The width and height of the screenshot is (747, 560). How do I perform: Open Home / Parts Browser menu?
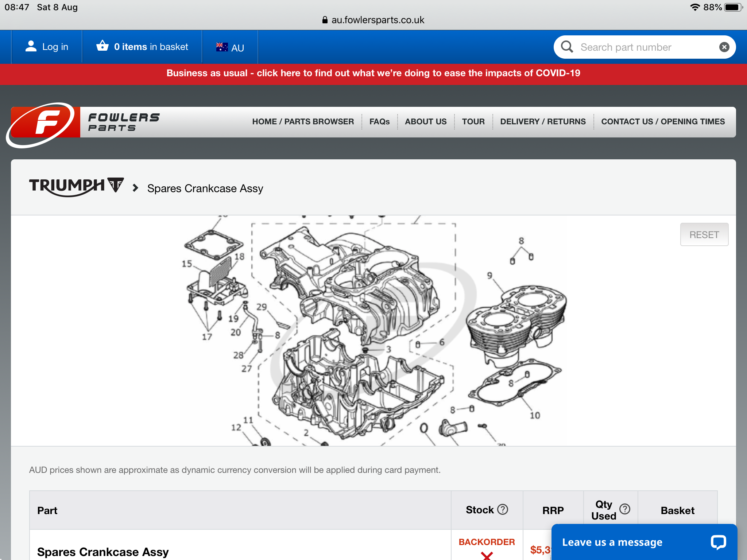(x=303, y=122)
